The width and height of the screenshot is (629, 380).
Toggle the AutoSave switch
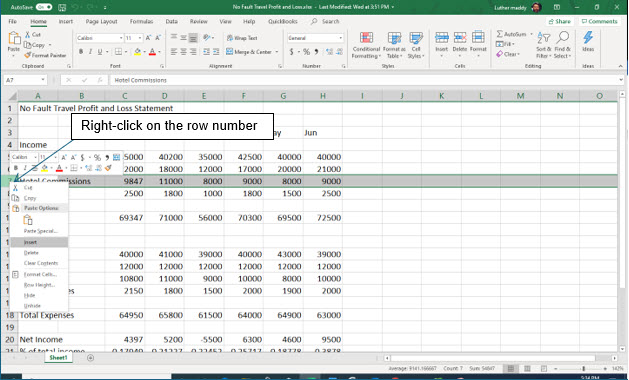(x=44, y=7)
